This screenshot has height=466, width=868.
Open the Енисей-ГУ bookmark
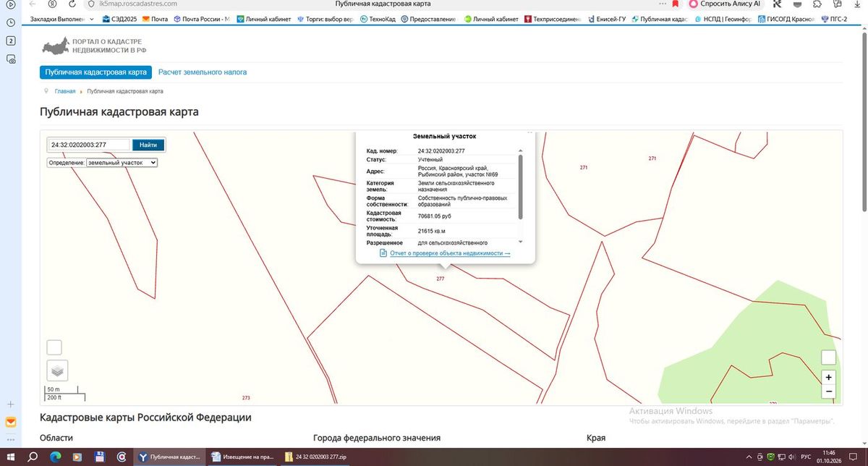click(606, 19)
